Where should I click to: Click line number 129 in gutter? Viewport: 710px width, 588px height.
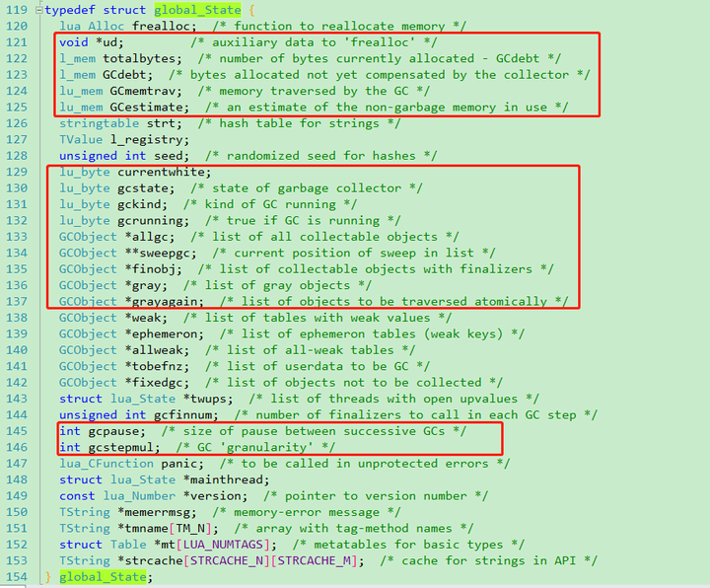17,172
